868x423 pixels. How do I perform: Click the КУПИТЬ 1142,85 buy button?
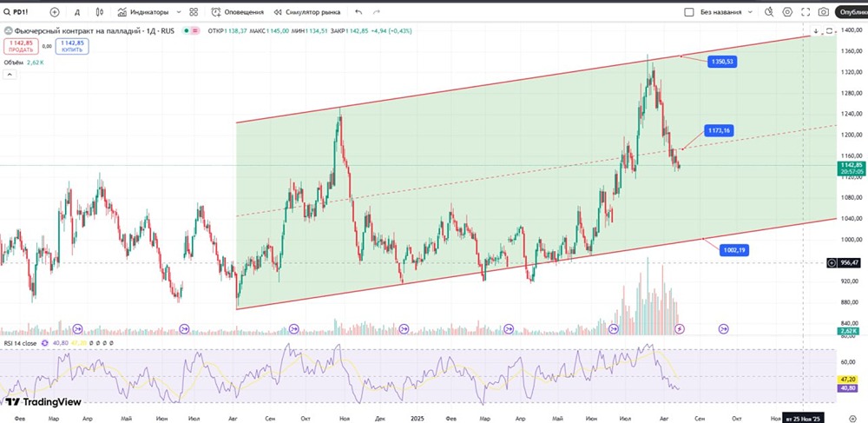72,46
